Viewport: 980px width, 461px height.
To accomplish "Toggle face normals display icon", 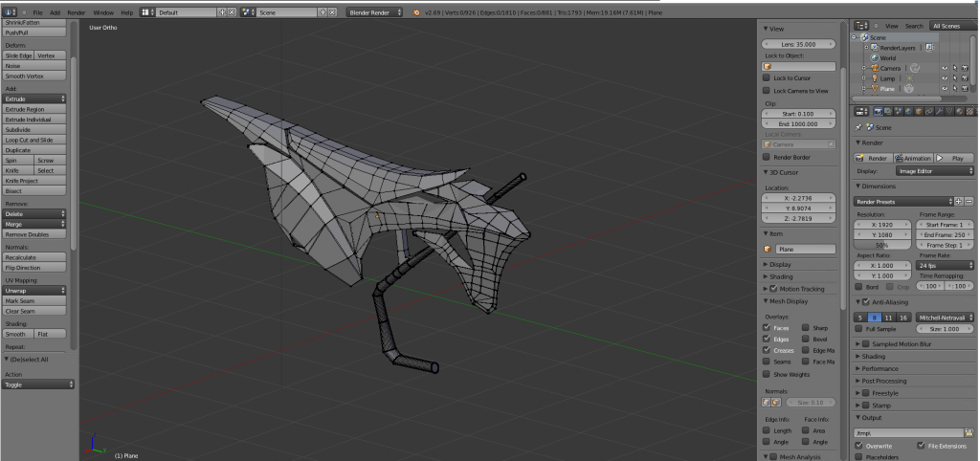I will (x=776, y=403).
